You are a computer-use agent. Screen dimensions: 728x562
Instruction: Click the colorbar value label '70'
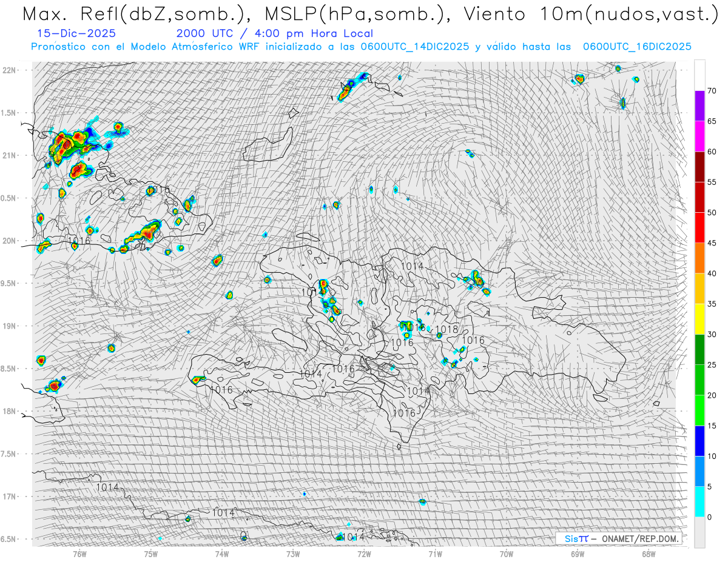[712, 91]
